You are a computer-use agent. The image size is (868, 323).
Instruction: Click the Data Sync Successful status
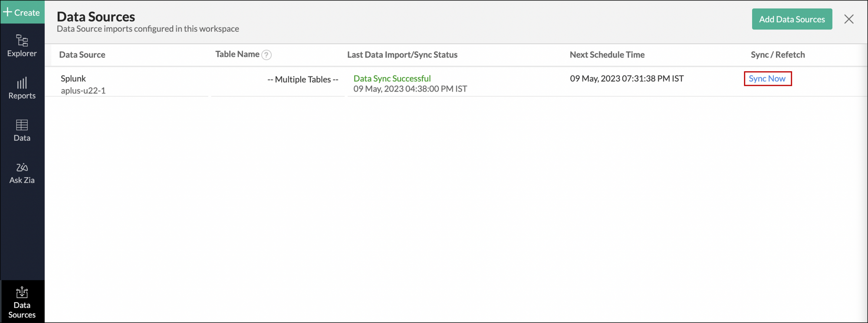(x=392, y=79)
